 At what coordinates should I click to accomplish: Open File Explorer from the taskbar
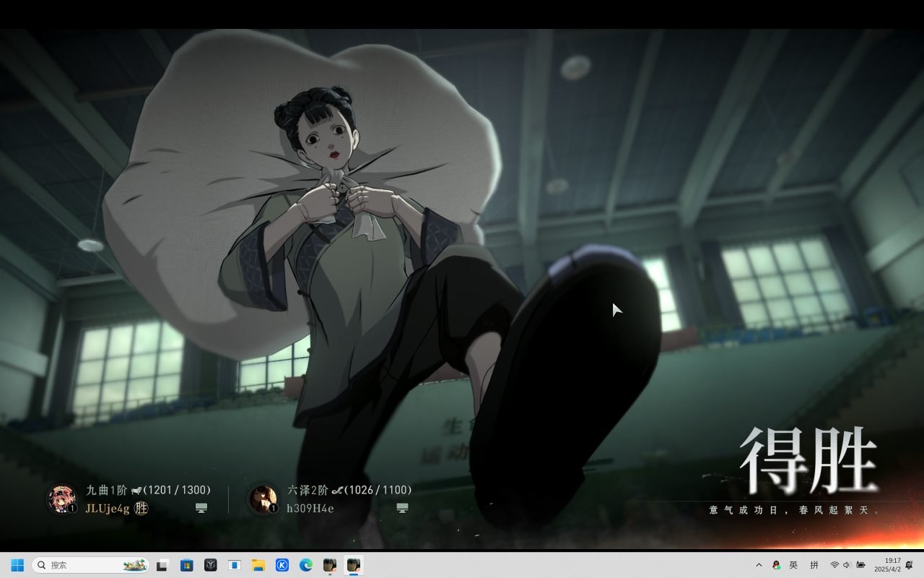pyautogui.click(x=258, y=565)
